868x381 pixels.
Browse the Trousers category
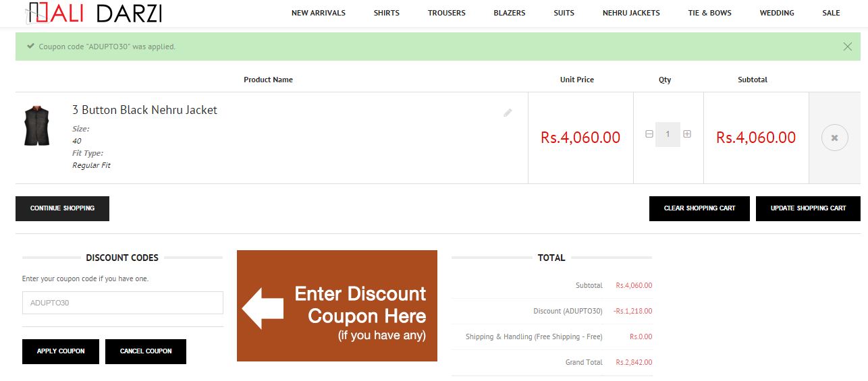click(x=447, y=13)
